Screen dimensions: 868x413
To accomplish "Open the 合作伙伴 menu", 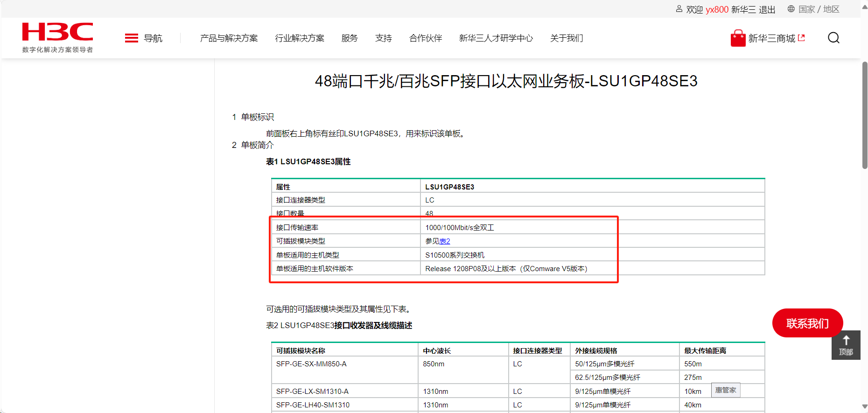I will click(426, 38).
